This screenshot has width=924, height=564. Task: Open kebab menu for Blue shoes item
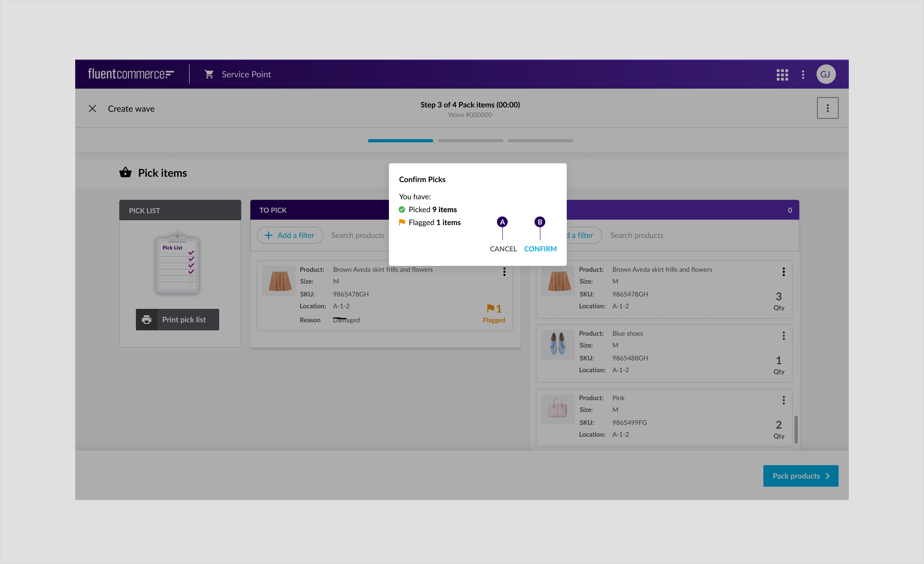click(783, 336)
